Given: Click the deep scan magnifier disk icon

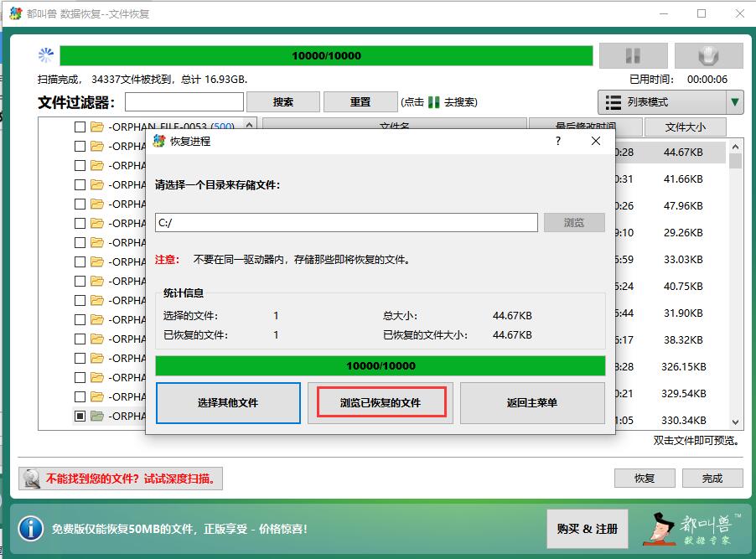Looking at the screenshot, I should coord(32,479).
